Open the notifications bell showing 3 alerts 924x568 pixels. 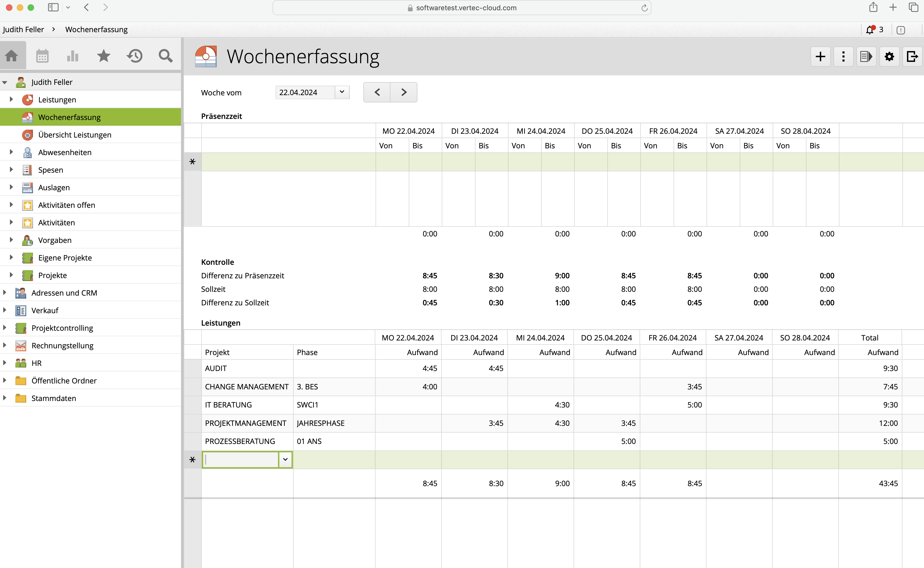[x=871, y=30]
